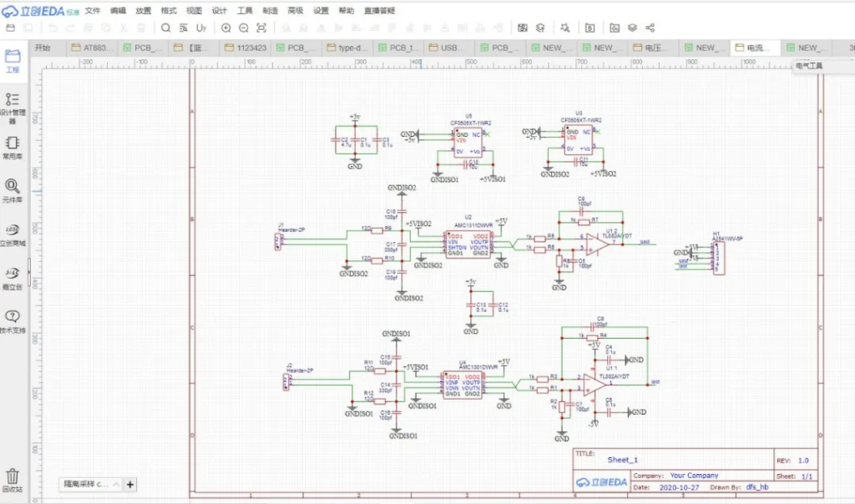Click the search magnifier toolbar icon
The width and height of the screenshot is (855, 504).
pyautogui.click(x=165, y=28)
